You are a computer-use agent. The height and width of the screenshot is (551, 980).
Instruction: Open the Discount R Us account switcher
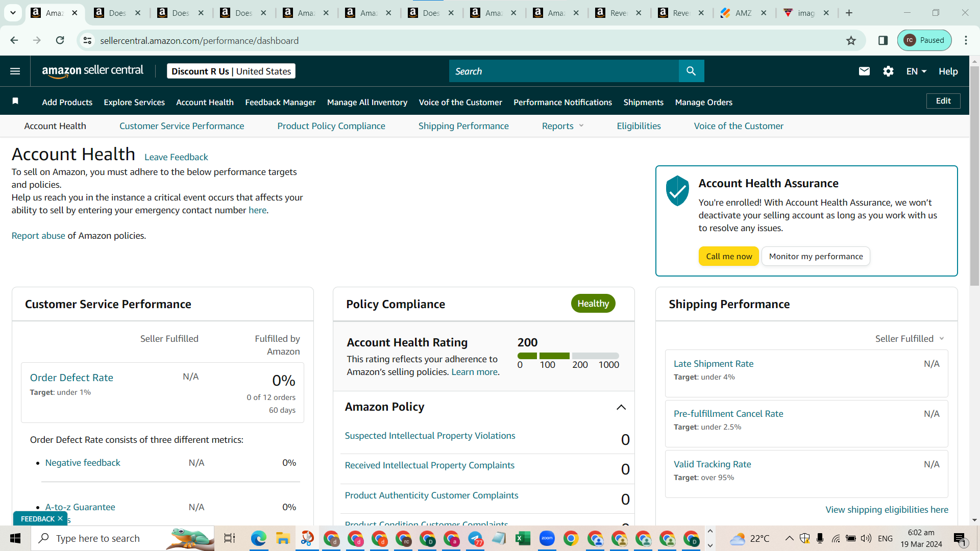[x=231, y=71]
